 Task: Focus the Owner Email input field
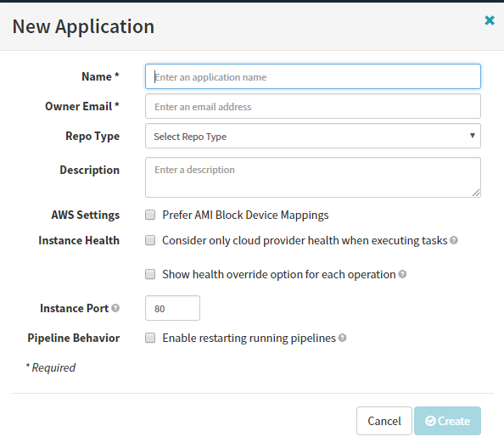coord(313,106)
